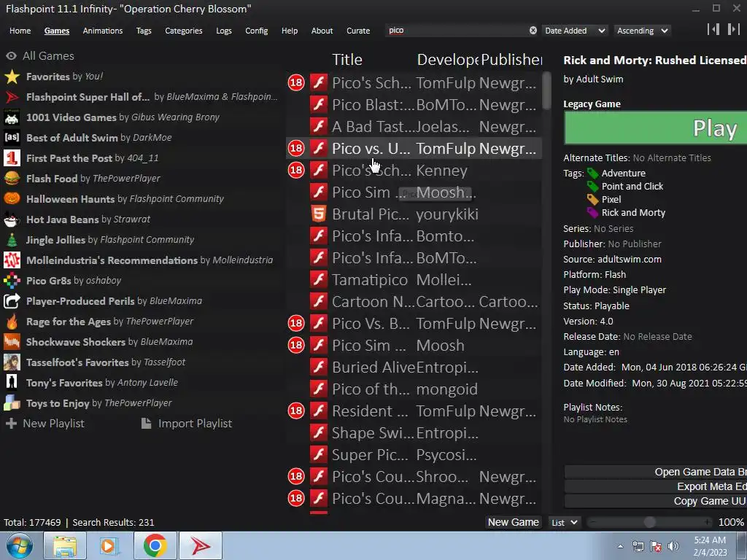Image resolution: width=747 pixels, height=560 pixels.
Task: Select the Jingle Jollies tree icon
Action: pyautogui.click(x=12, y=240)
